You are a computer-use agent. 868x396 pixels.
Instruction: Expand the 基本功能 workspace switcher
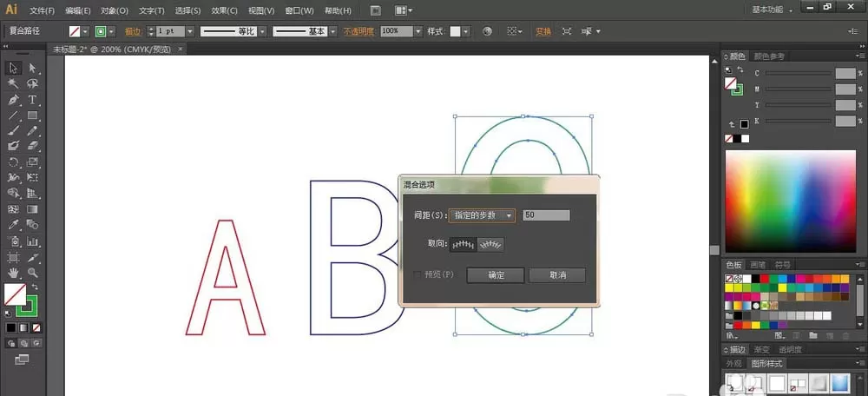tap(773, 10)
